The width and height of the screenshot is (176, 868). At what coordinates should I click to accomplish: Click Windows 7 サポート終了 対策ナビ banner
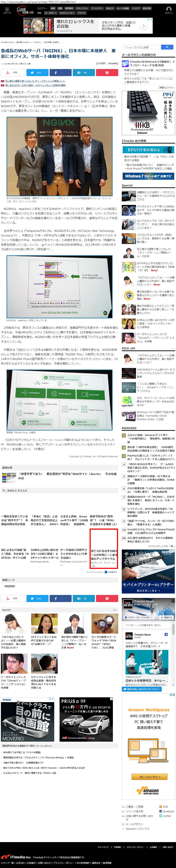click(148, 176)
